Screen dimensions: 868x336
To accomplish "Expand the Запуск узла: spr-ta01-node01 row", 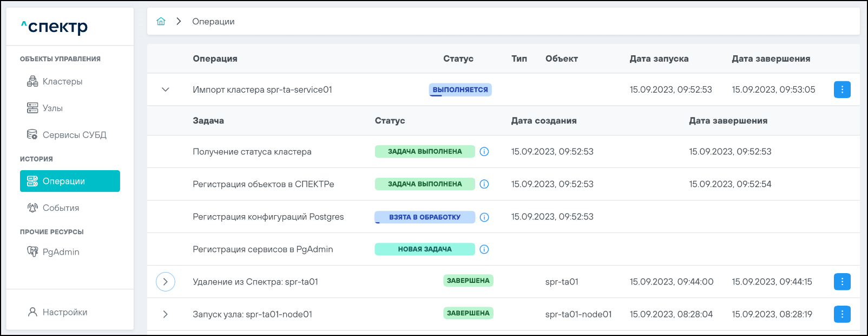I will pos(166,314).
